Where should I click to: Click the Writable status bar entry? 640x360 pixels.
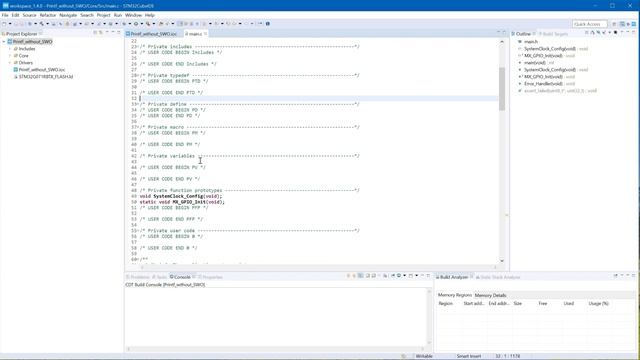424,356
